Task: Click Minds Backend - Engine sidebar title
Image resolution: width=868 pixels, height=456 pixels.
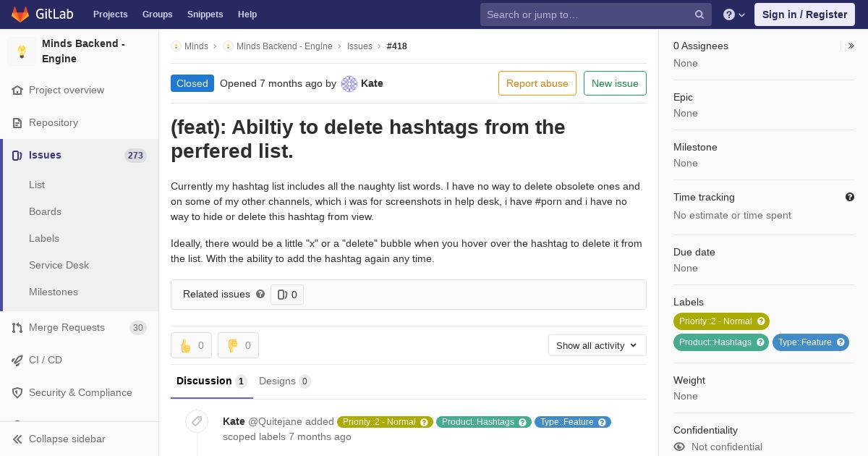Action: click(83, 51)
